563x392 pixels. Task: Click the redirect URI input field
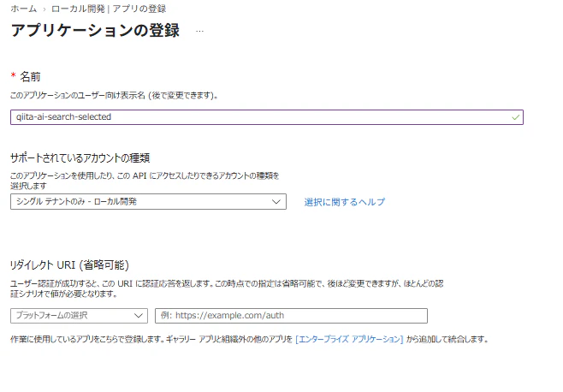(x=291, y=316)
